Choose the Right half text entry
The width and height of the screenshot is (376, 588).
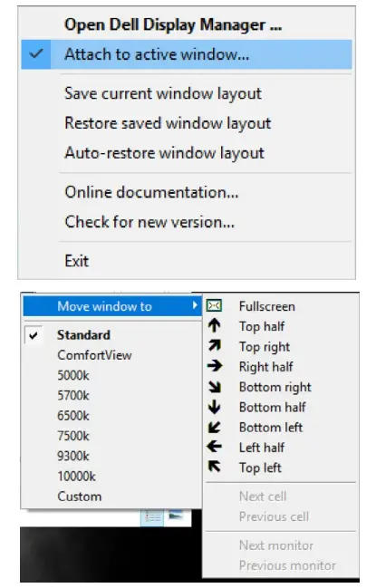tap(266, 367)
